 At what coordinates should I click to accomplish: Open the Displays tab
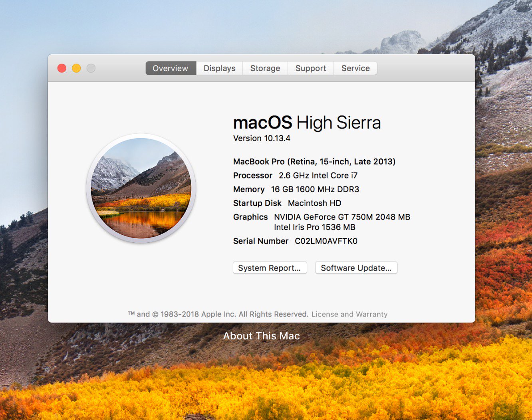pos(219,68)
